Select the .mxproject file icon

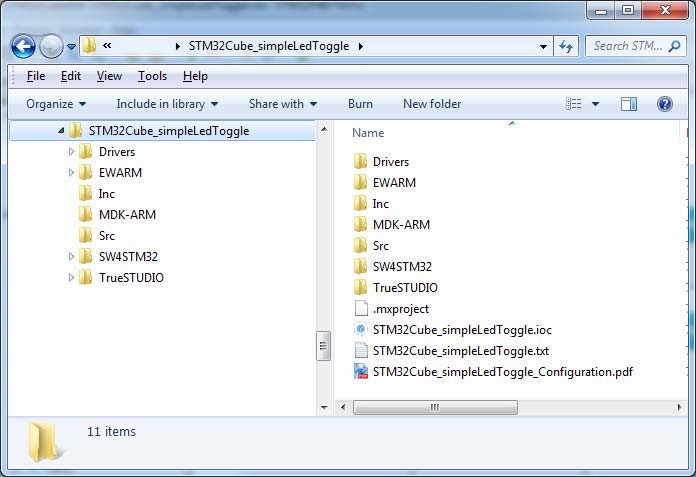[361, 308]
